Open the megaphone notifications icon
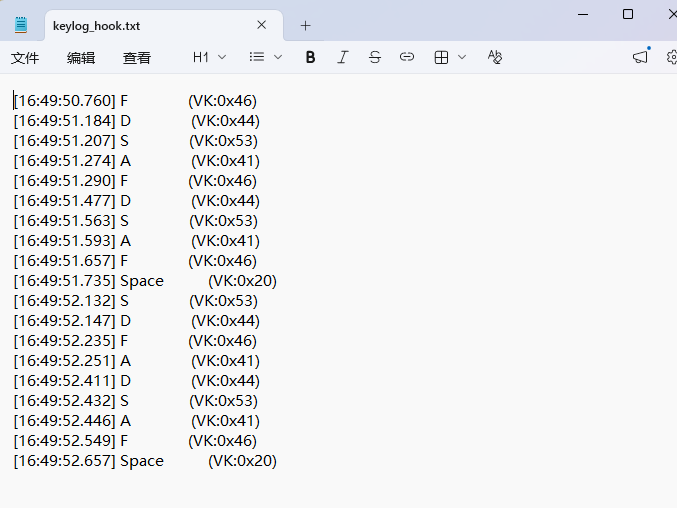The width and height of the screenshot is (677, 508). (641, 57)
